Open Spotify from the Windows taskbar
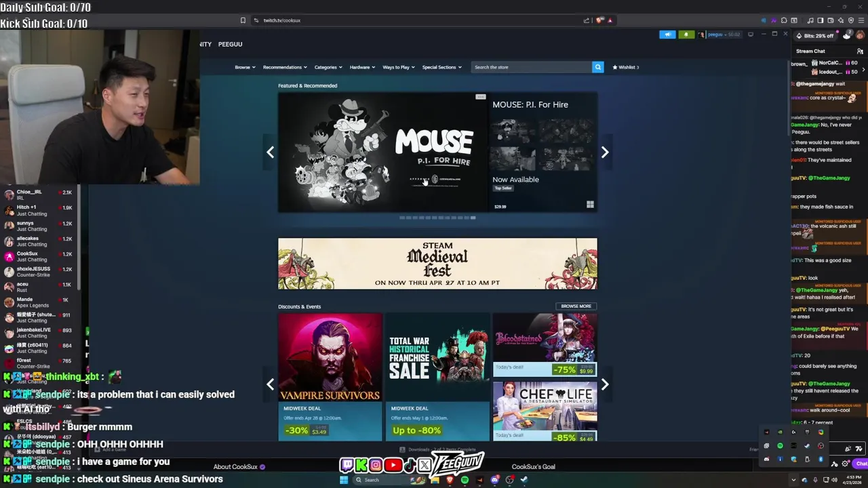868x488 pixels. tap(465, 480)
